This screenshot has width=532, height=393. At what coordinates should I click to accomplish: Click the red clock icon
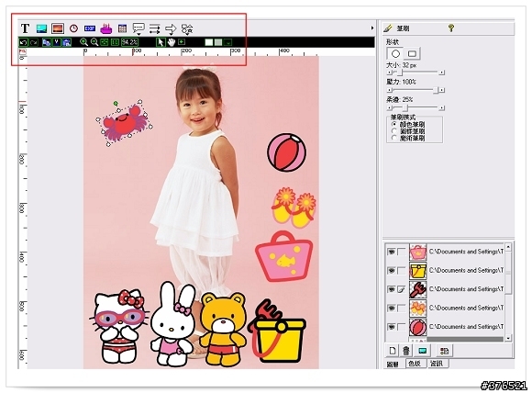[x=73, y=28]
